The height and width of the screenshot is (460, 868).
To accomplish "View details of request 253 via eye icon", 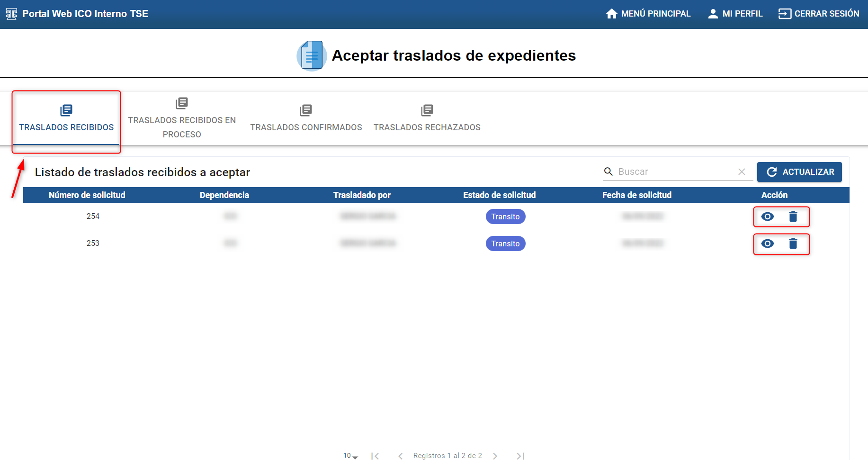I will click(x=768, y=244).
